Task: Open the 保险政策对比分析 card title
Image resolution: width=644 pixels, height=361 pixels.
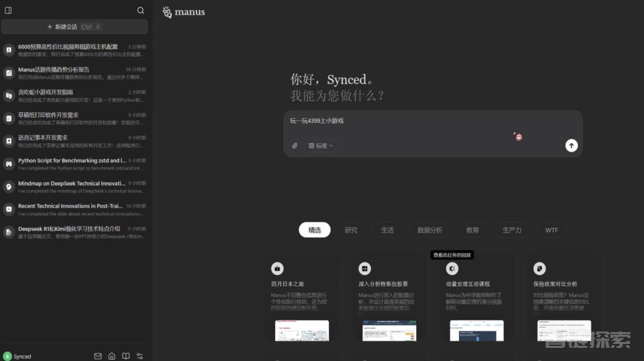Action: pyautogui.click(x=555, y=284)
